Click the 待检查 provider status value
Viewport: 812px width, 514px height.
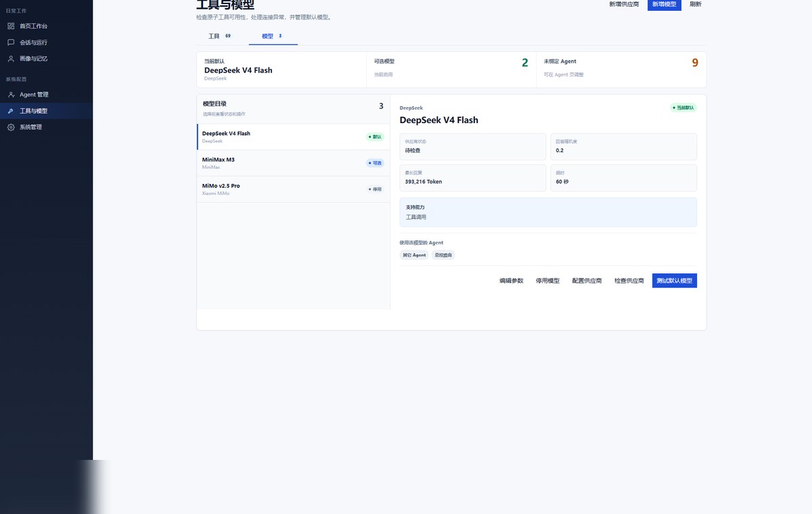coord(413,150)
